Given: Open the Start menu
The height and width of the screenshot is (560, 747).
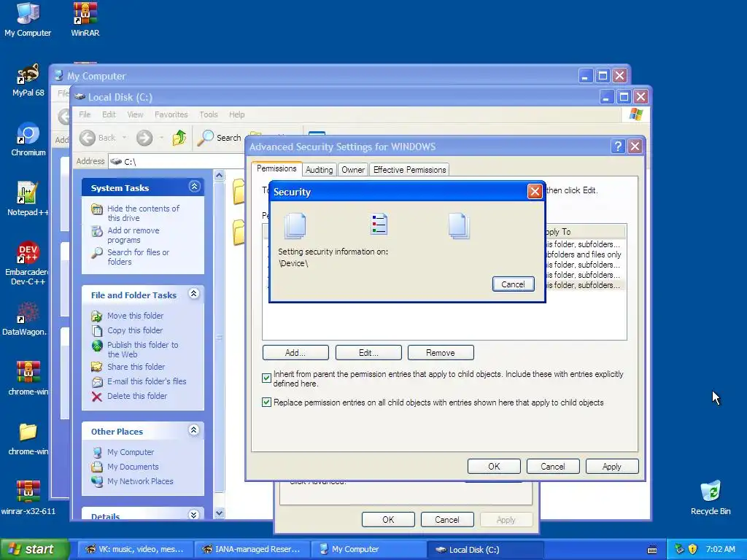Looking at the screenshot, I should click(x=34, y=550).
